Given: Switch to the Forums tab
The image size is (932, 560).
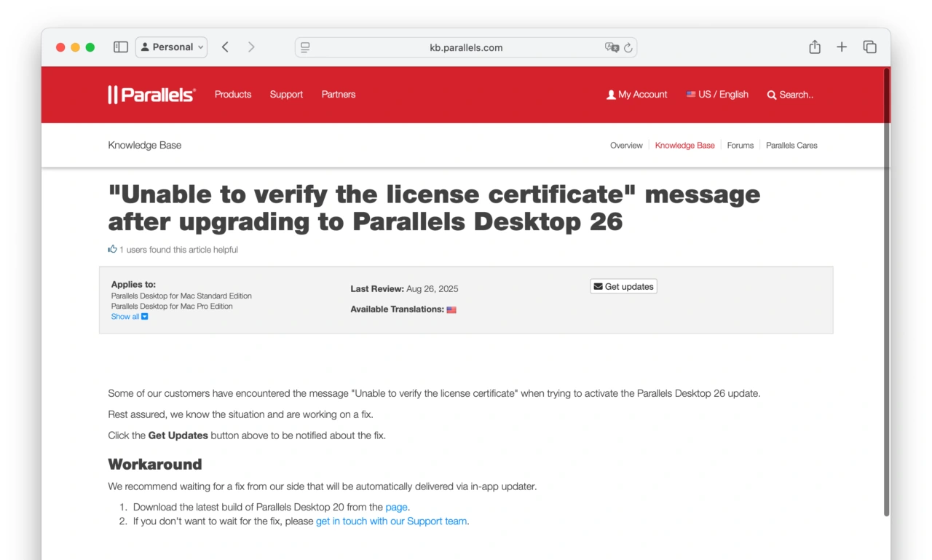Looking at the screenshot, I should 740,145.
